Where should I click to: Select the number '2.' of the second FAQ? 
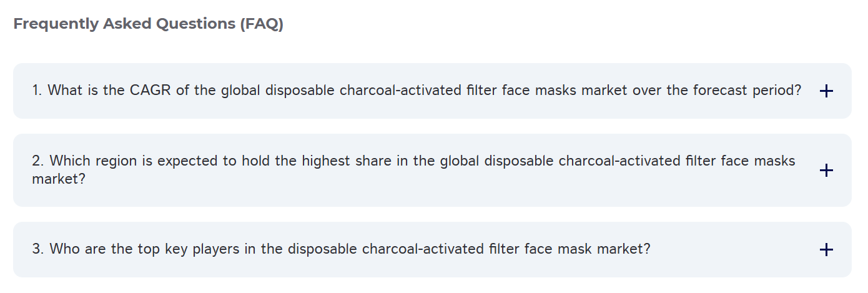point(38,161)
